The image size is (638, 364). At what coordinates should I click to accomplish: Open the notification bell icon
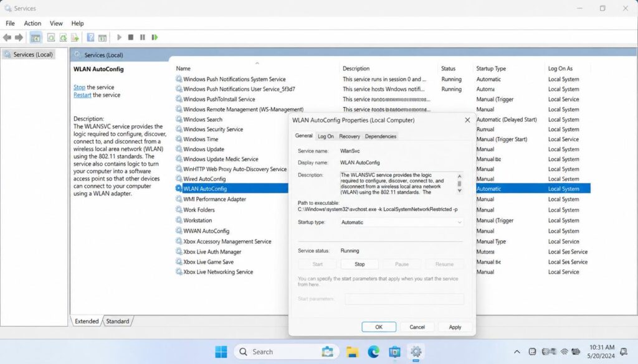pyautogui.click(x=623, y=352)
